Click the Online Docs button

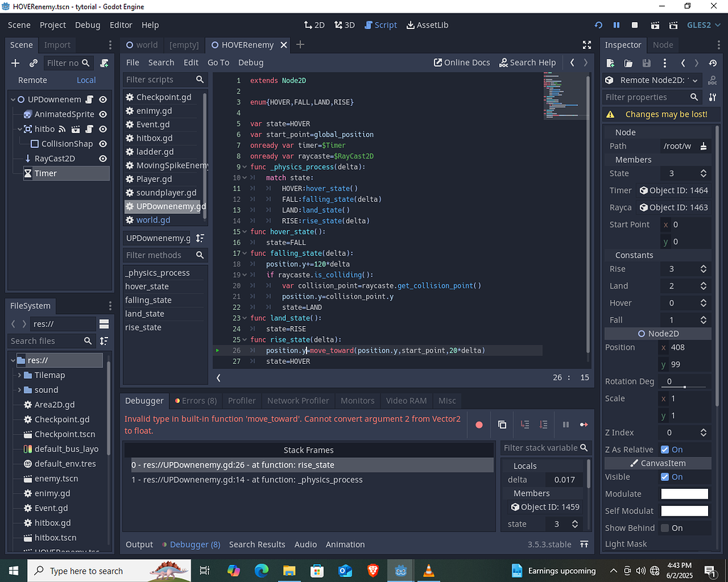pos(461,62)
